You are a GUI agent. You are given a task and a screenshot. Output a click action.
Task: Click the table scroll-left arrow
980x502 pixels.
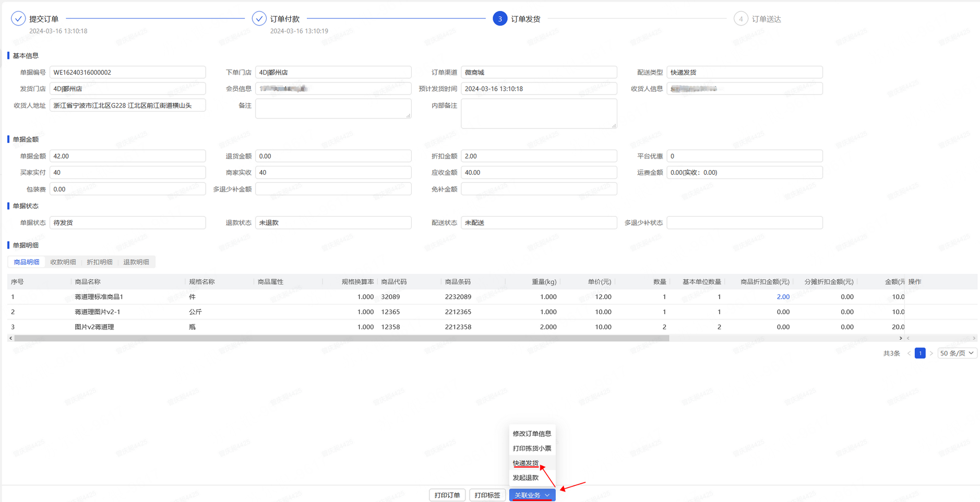[11, 338]
